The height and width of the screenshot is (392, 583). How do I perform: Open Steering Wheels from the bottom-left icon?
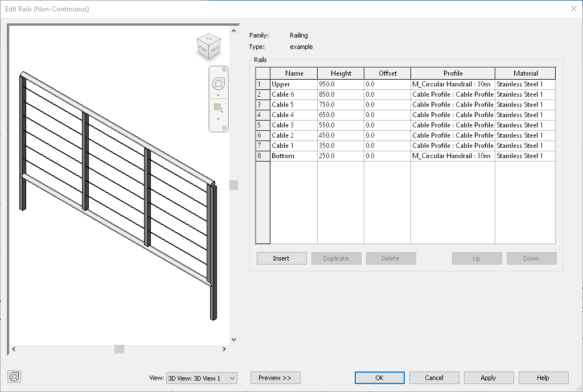(14, 377)
